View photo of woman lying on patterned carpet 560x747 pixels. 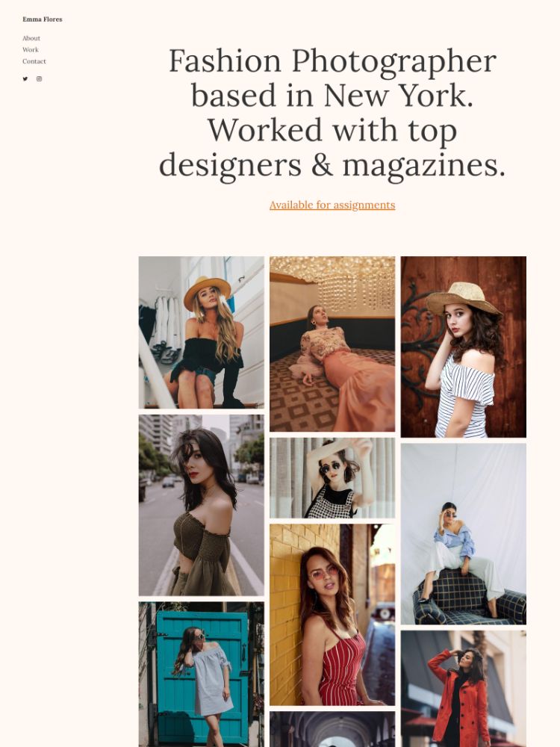(x=332, y=344)
